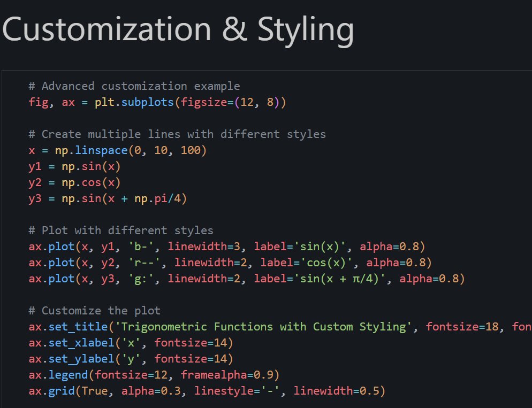Click the ax.grid(True, alpha=0.3...) line
The image size is (532, 408).
pyautogui.click(x=207, y=391)
